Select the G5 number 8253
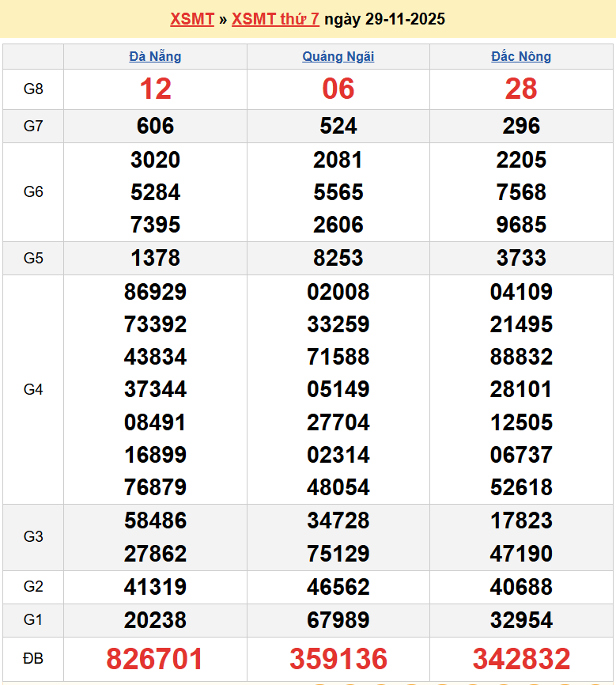 (338, 258)
